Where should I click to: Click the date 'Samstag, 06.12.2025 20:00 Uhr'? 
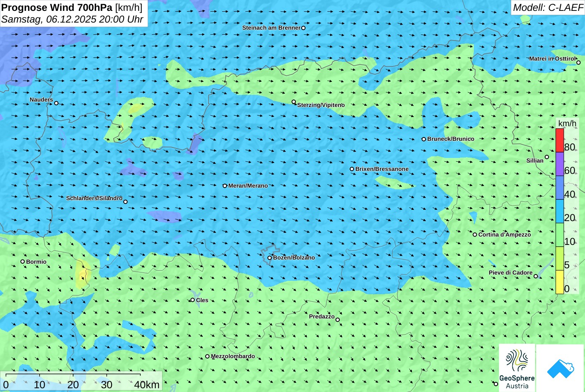[72, 19]
